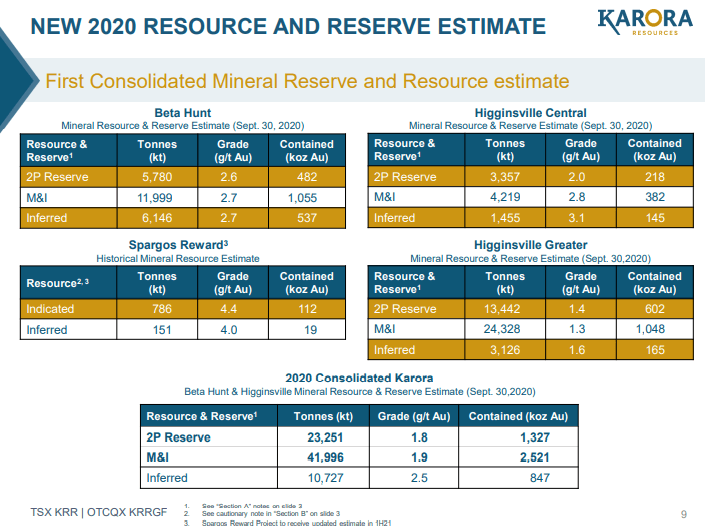Click 'Resource & Reserve' header in Beta Hunt table
The image size is (705, 526).
click(57, 151)
